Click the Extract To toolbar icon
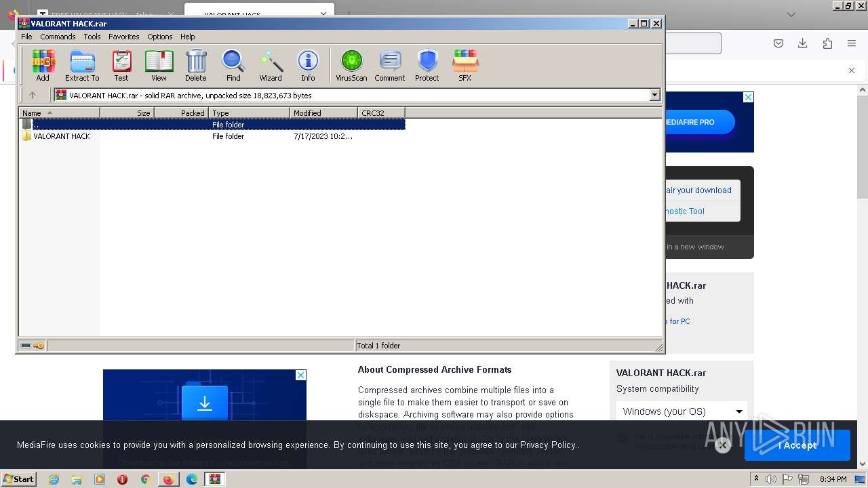Viewport: 868px width, 488px height. coord(82,66)
